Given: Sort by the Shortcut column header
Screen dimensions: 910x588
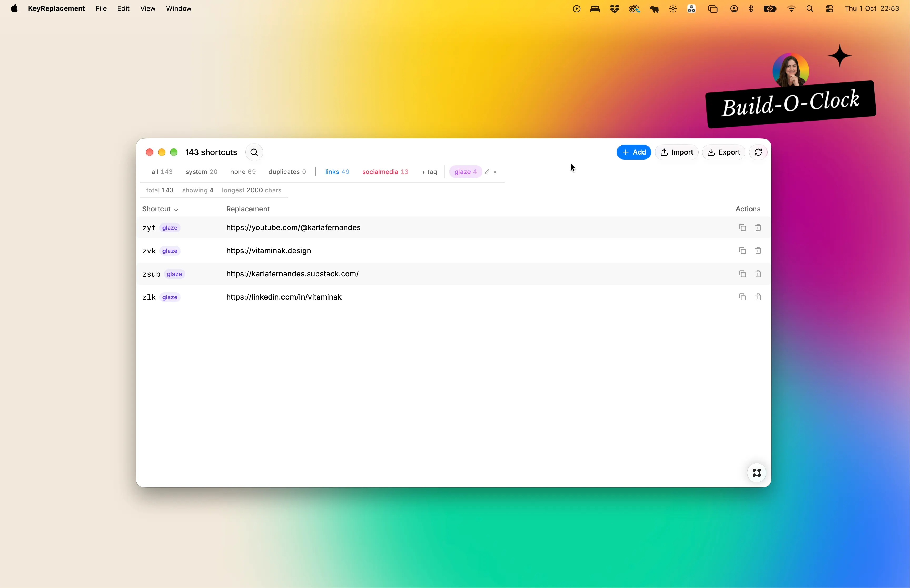Looking at the screenshot, I should click(x=160, y=209).
